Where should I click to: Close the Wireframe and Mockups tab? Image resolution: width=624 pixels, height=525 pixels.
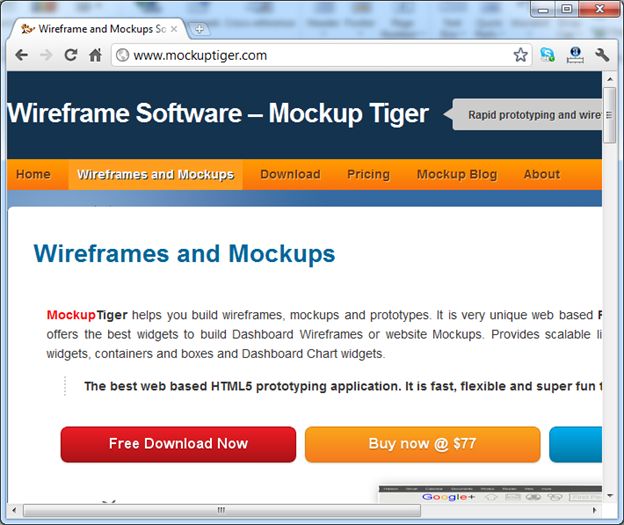[174, 29]
